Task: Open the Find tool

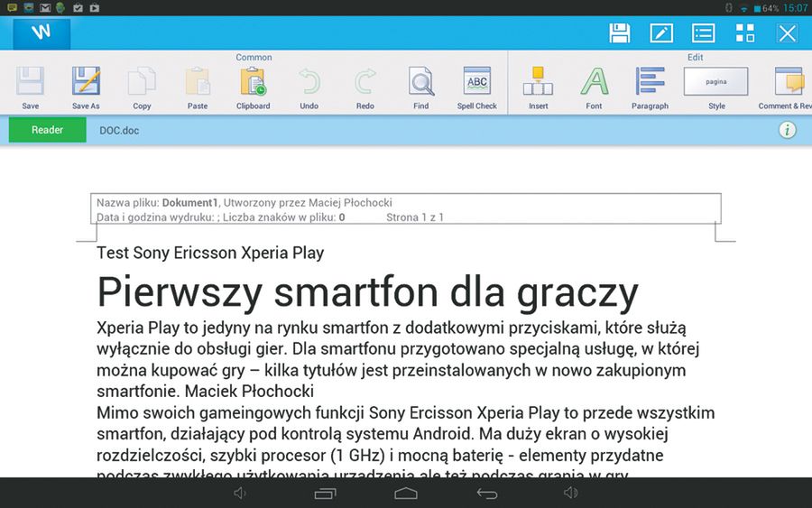Action: click(x=421, y=88)
